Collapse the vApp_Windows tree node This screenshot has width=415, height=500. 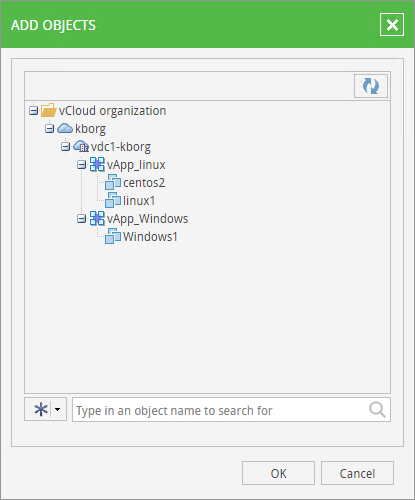coord(81,218)
